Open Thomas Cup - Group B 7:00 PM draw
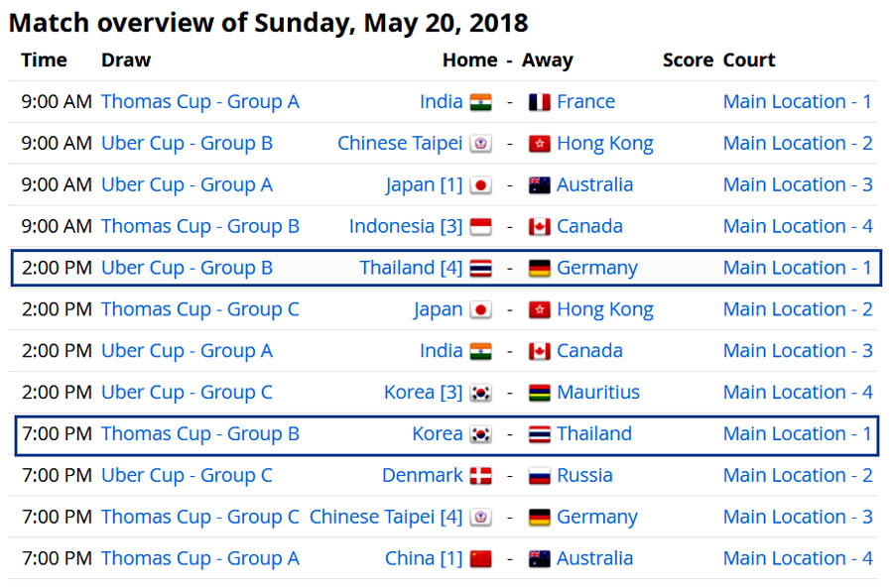The image size is (893, 588). (200, 434)
